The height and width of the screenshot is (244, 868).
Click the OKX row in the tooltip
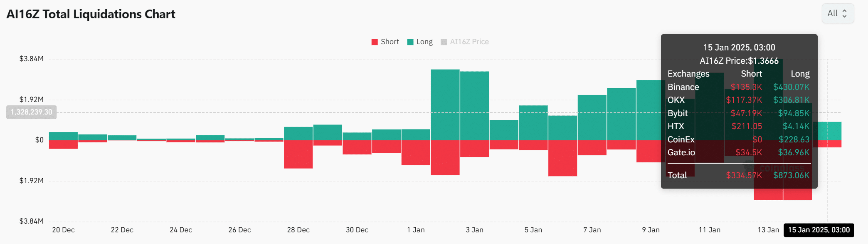(738, 100)
